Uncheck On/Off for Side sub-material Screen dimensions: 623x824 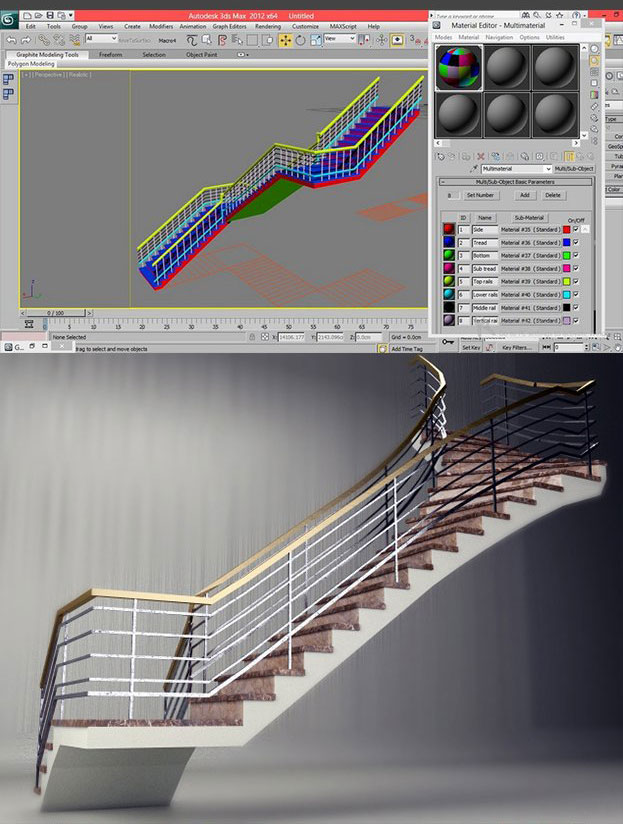pyautogui.click(x=576, y=229)
